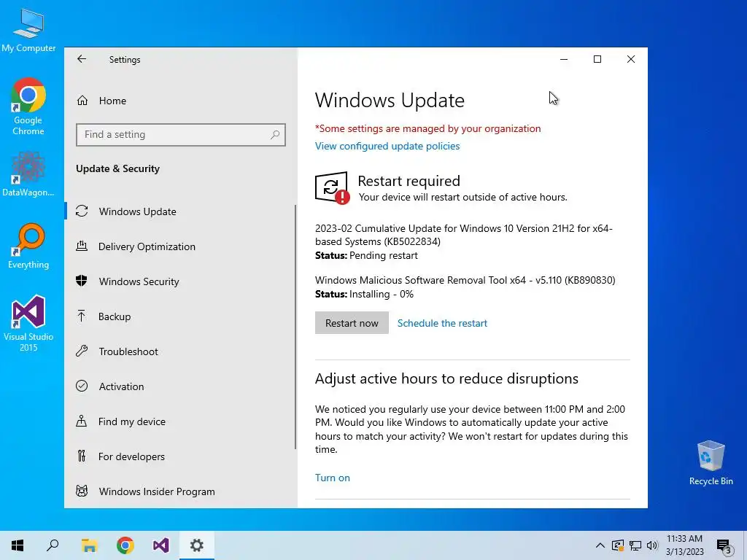The height and width of the screenshot is (560, 747).
Task: Click the Status: Pending restart text
Action: point(366,256)
